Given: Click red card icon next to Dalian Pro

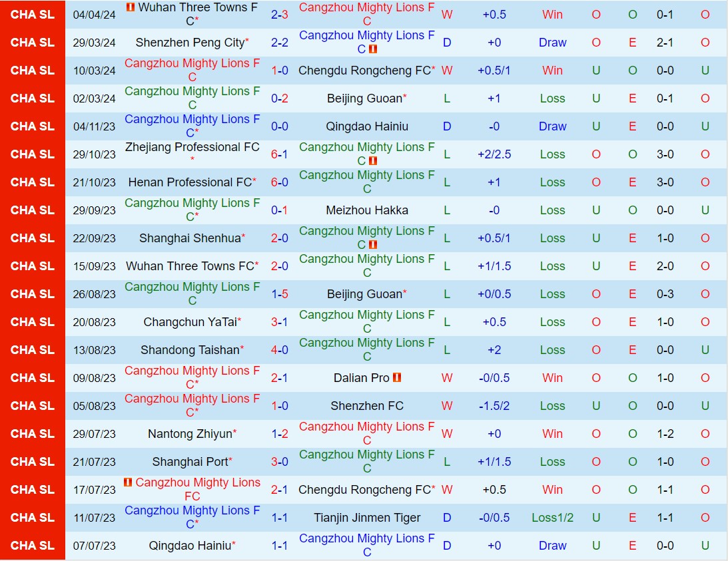Looking at the screenshot, I should click(396, 377).
